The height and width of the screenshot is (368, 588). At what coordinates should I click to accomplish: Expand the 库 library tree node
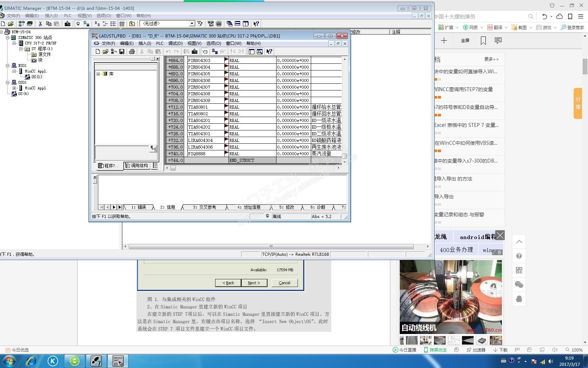coord(98,74)
